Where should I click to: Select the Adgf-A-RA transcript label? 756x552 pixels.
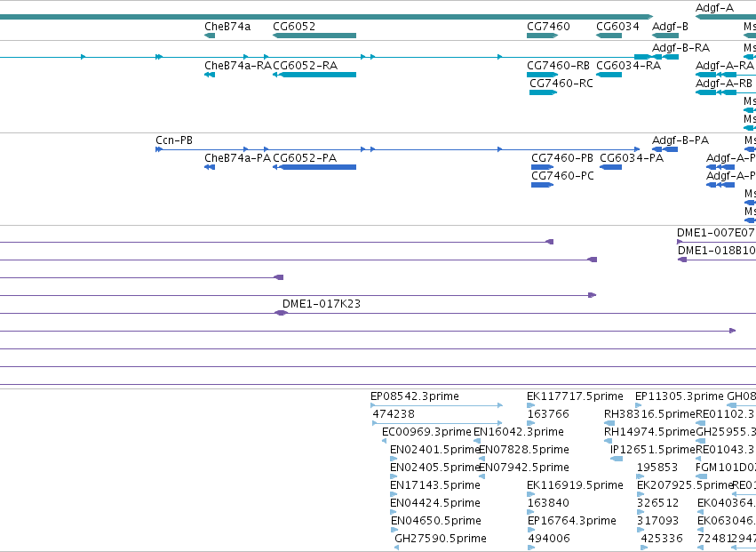click(724, 66)
